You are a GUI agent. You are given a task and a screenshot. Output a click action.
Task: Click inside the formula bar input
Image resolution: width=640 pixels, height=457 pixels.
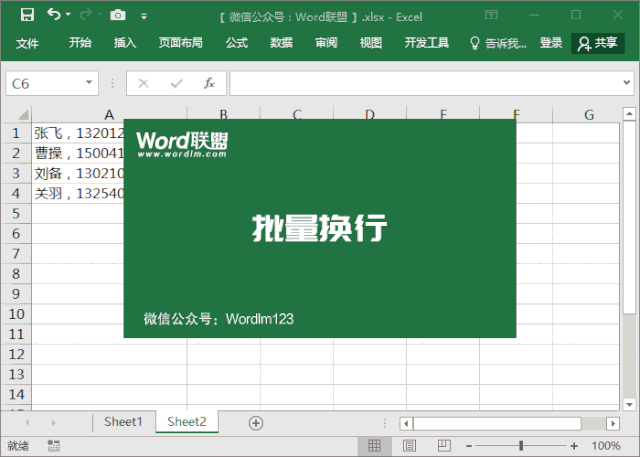tap(424, 83)
